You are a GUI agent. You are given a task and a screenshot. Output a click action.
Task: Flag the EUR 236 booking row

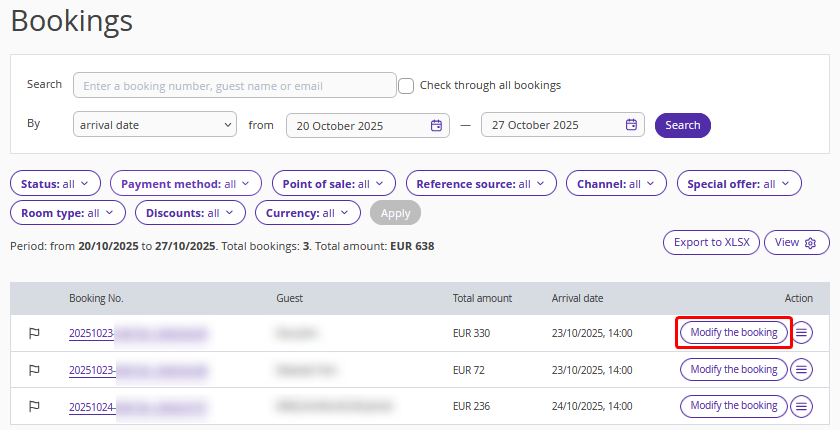pyautogui.click(x=34, y=406)
